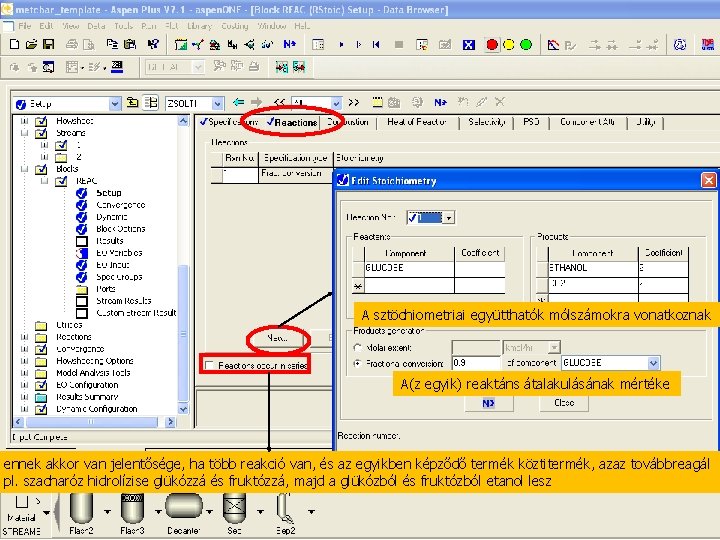Click the Next (N>) toolbar icon

(x=290, y=45)
